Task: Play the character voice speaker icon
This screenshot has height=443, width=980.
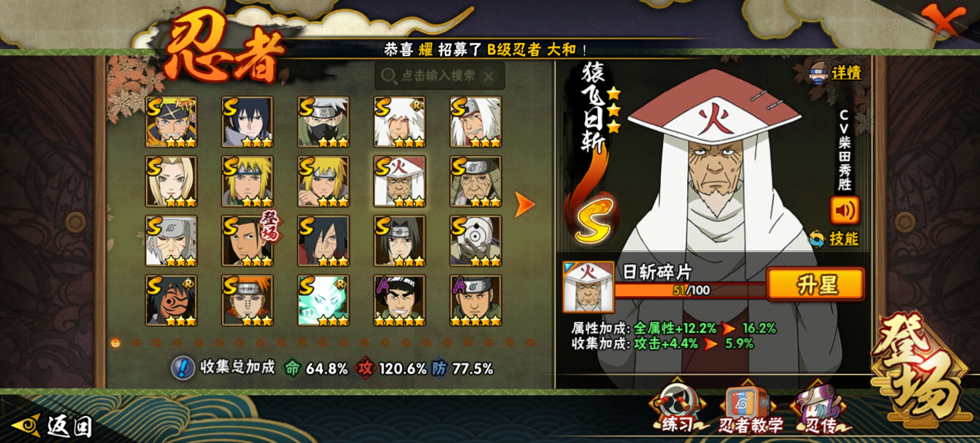Action: [x=845, y=211]
